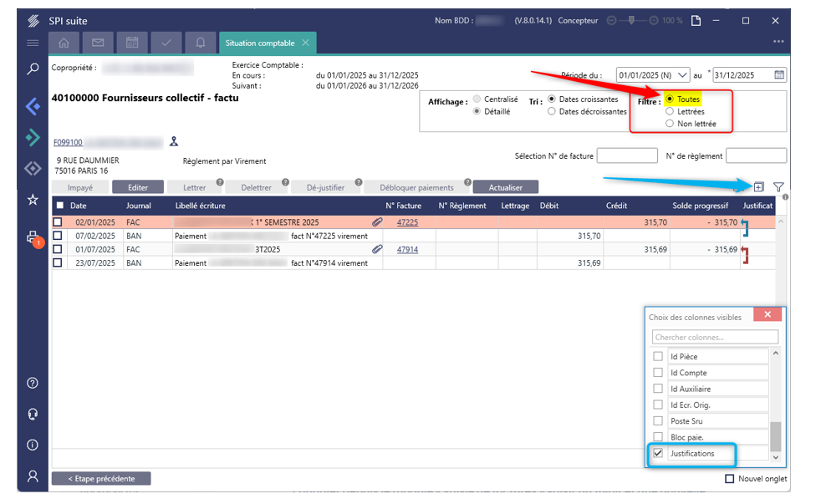This screenshot has height=504, width=816.
Task: Click the printer icon with notification badge
Action: pyautogui.click(x=33, y=237)
